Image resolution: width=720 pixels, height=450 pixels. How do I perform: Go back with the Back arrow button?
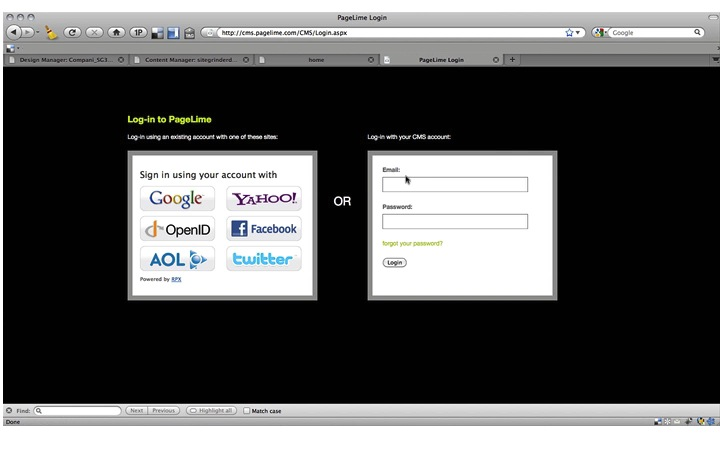click(x=13, y=32)
